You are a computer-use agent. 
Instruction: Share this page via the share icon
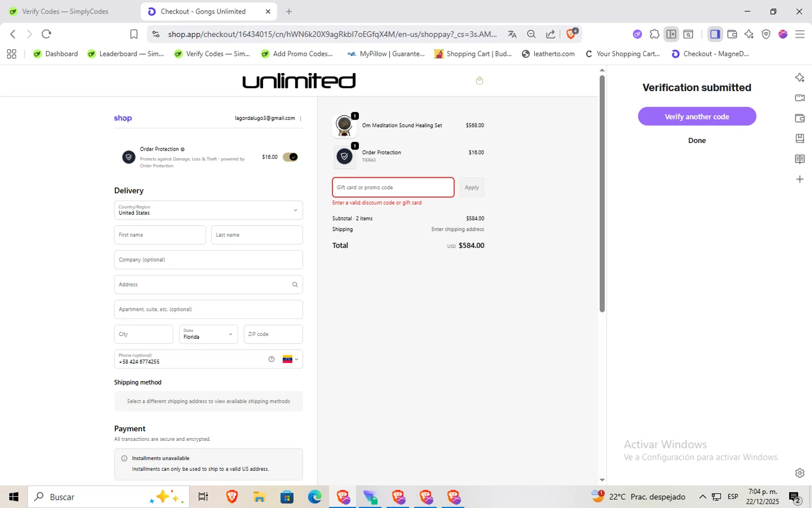coord(551,34)
